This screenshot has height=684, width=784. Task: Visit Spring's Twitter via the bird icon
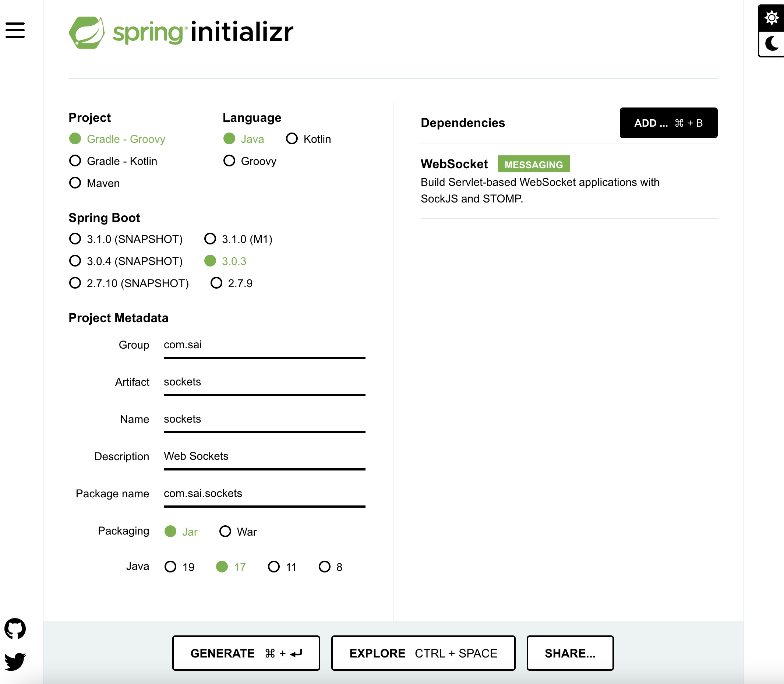tap(15, 662)
